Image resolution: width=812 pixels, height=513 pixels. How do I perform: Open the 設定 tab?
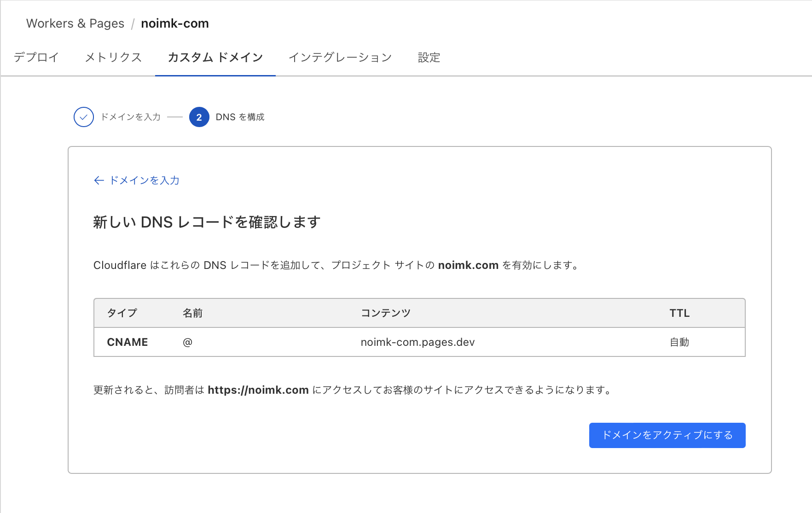point(429,57)
